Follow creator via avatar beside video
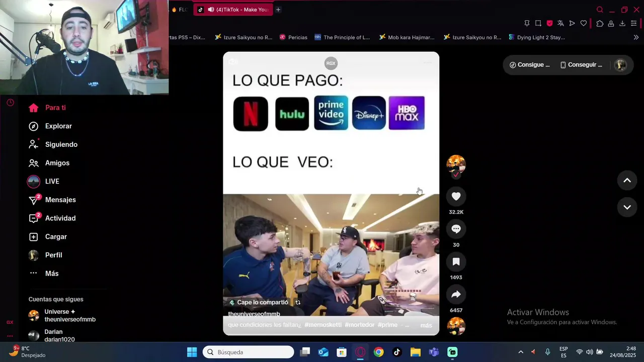The image size is (644, 362). pyautogui.click(x=456, y=164)
